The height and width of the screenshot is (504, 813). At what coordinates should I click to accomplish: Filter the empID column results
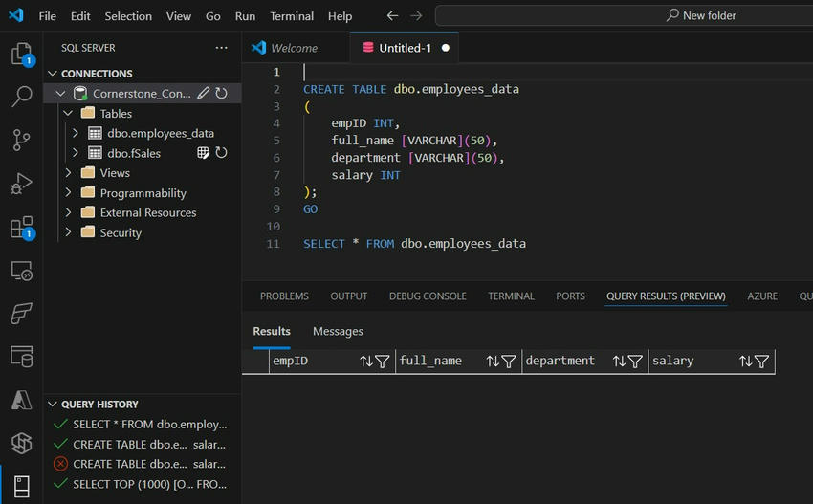pos(382,362)
